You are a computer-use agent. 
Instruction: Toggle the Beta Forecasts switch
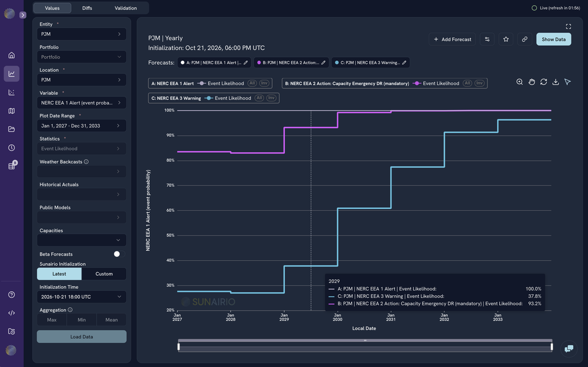(x=119, y=254)
